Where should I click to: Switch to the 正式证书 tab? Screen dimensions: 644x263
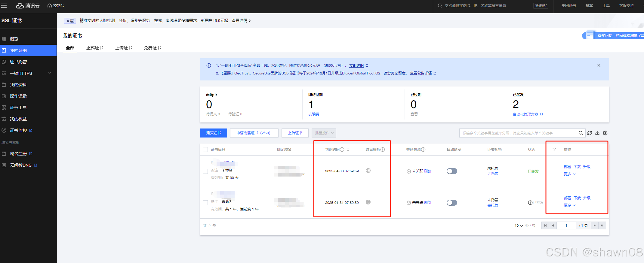point(95,48)
